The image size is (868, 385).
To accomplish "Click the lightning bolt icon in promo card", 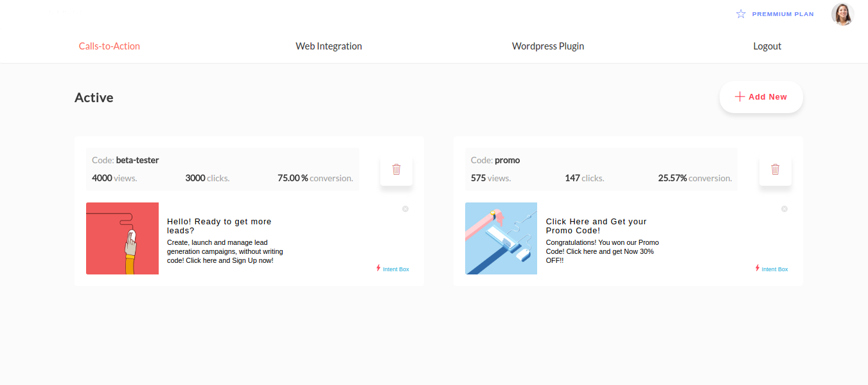I will 757,268.
